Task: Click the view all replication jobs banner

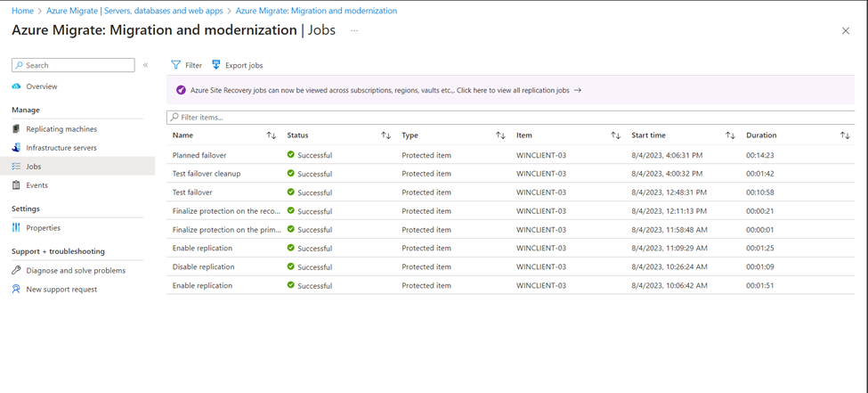Action: pos(510,90)
